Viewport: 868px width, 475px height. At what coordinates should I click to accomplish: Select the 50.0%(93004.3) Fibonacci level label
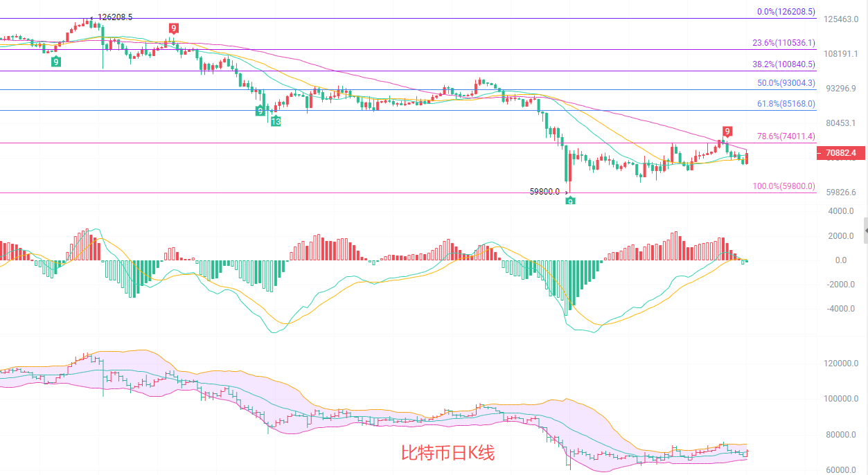click(786, 83)
